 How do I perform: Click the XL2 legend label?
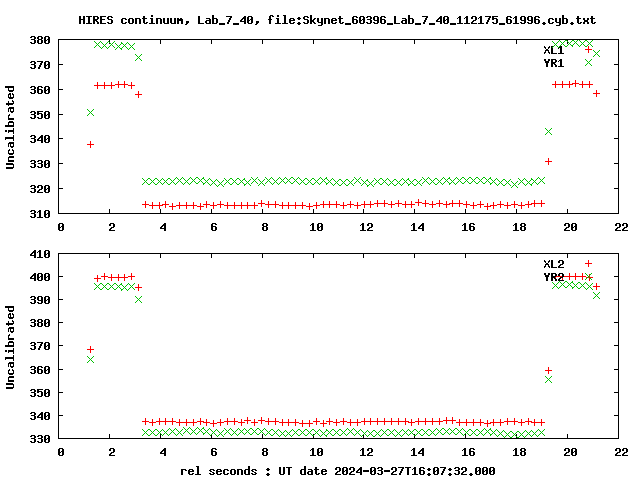point(553,264)
